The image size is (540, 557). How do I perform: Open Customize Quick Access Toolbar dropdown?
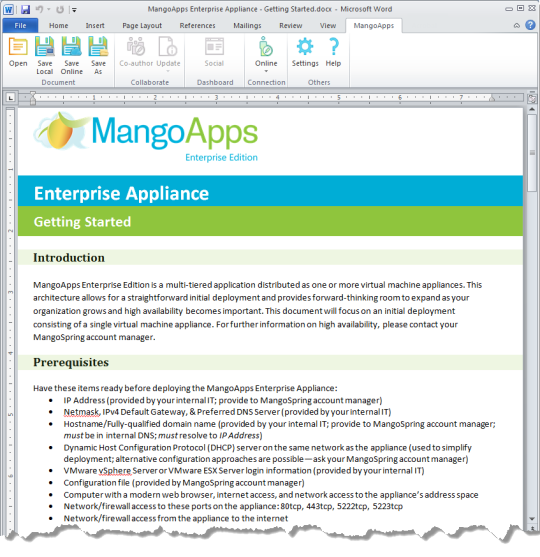coord(74,10)
